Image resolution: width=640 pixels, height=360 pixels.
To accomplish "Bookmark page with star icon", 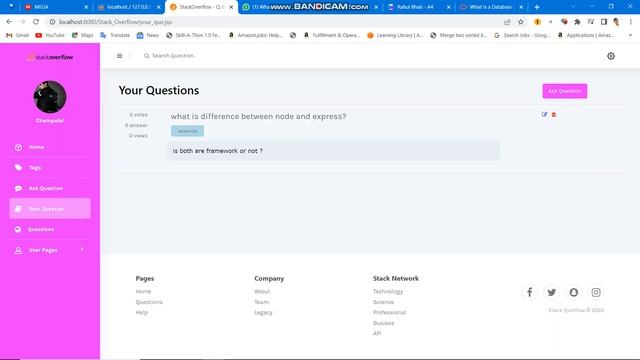I will point(521,22).
